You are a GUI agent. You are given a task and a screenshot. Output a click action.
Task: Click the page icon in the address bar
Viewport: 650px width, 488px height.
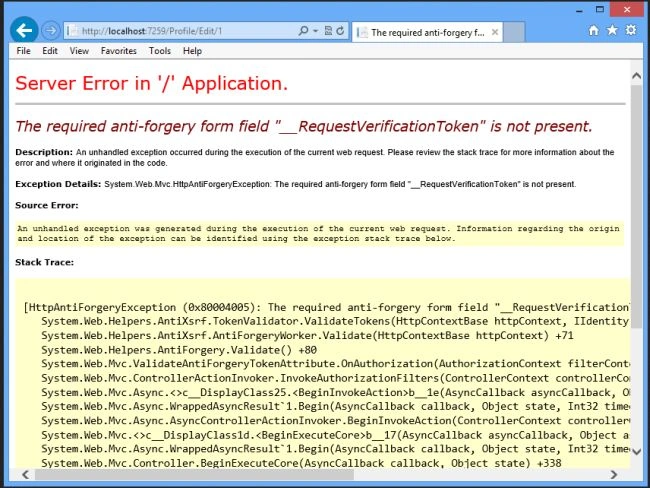click(x=73, y=31)
